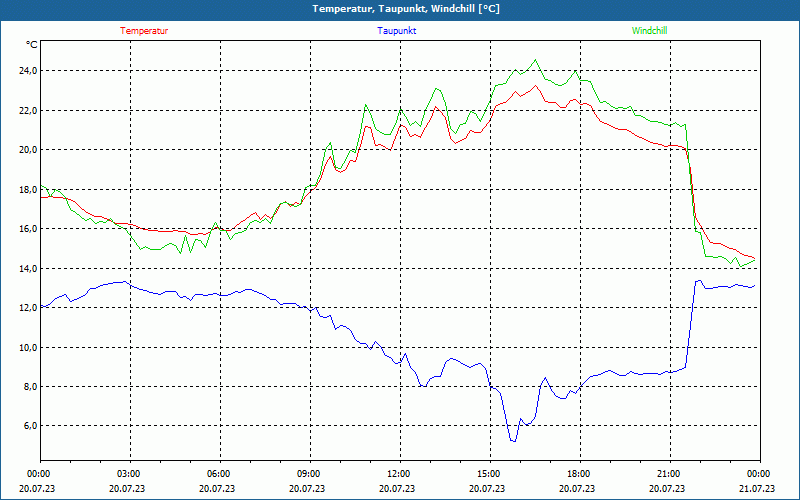The height and width of the screenshot is (500, 800).
Task: Click the '18,0' y-axis value
Action: click(28, 190)
